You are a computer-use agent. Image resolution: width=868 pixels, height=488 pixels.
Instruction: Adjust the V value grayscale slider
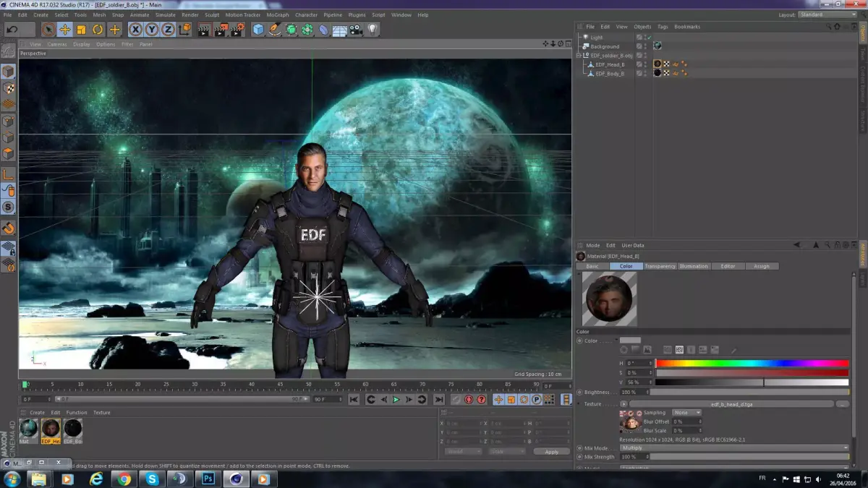click(752, 382)
